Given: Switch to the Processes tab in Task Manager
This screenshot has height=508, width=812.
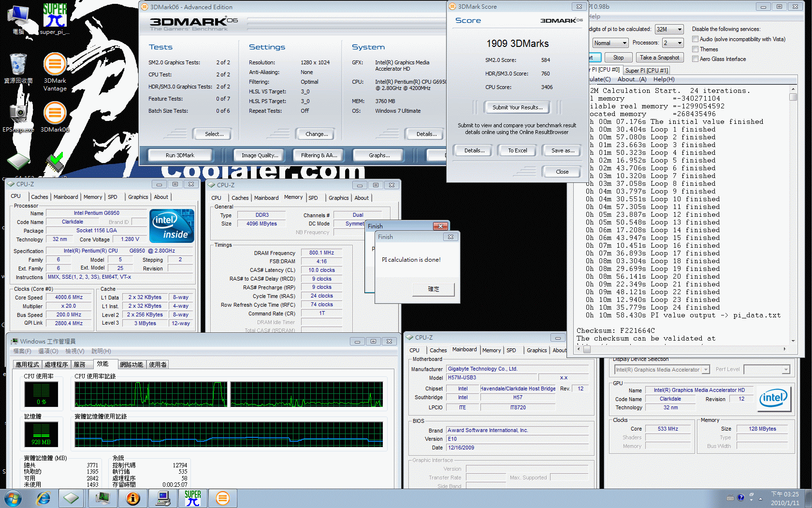Looking at the screenshot, I should [57, 365].
